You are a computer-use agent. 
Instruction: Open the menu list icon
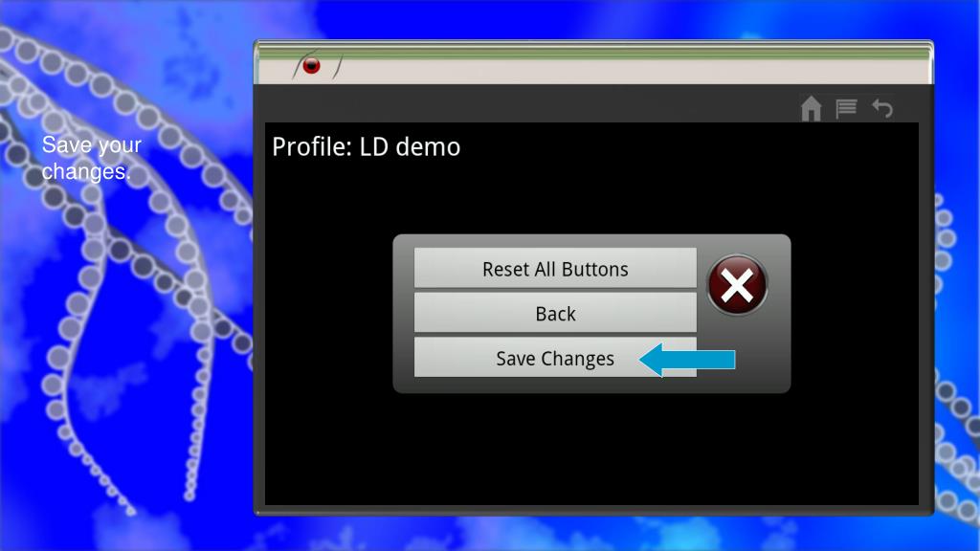click(x=846, y=109)
